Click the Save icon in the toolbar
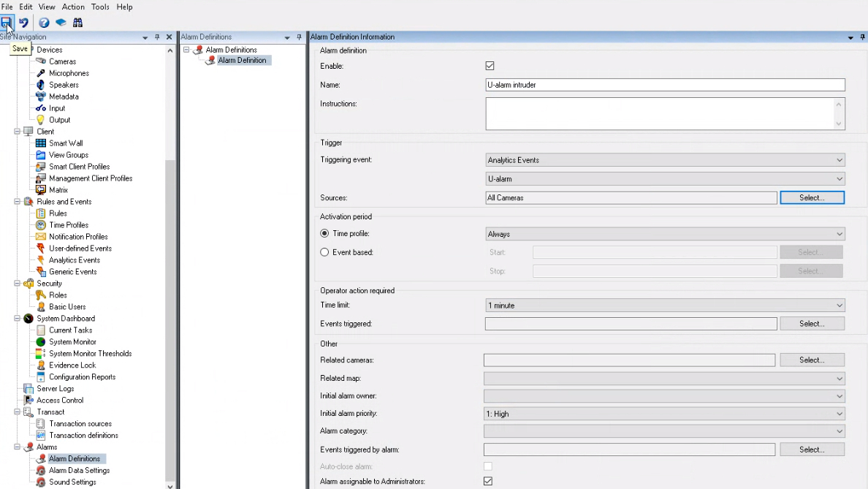This screenshot has width=868, height=489. tap(7, 23)
